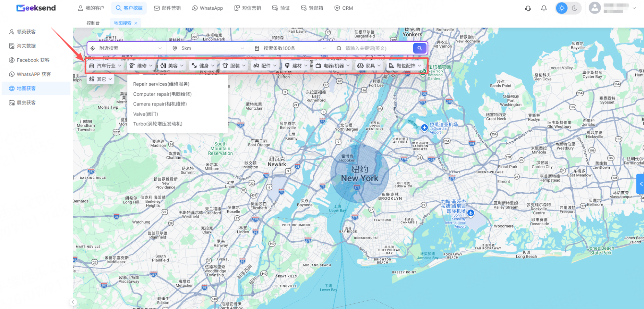The height and width of the screenshot is (309, 644).
Task: Click the Yonkers label on map
Action: pyautogui.click(x=412, y=34)
